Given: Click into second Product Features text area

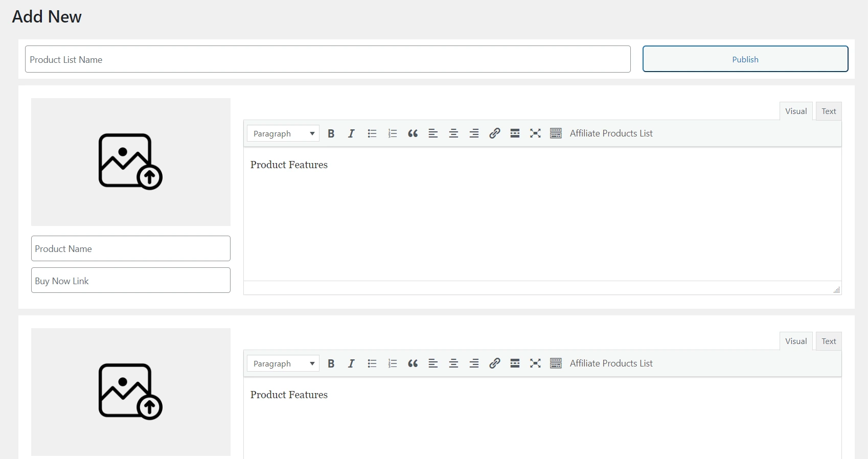Looking at the screenshot, I should click(x=542, y=419).
